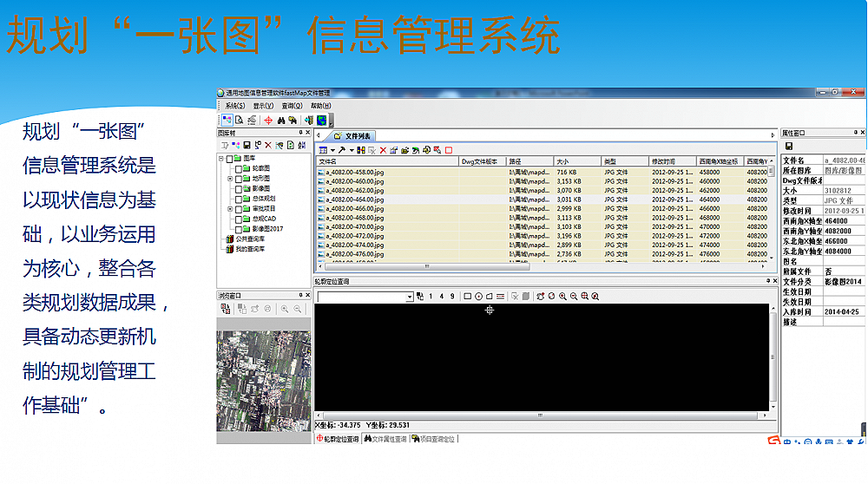Tick the 总规CAD checkbox in tree
The image size is (868, 484).
point(239,219)
